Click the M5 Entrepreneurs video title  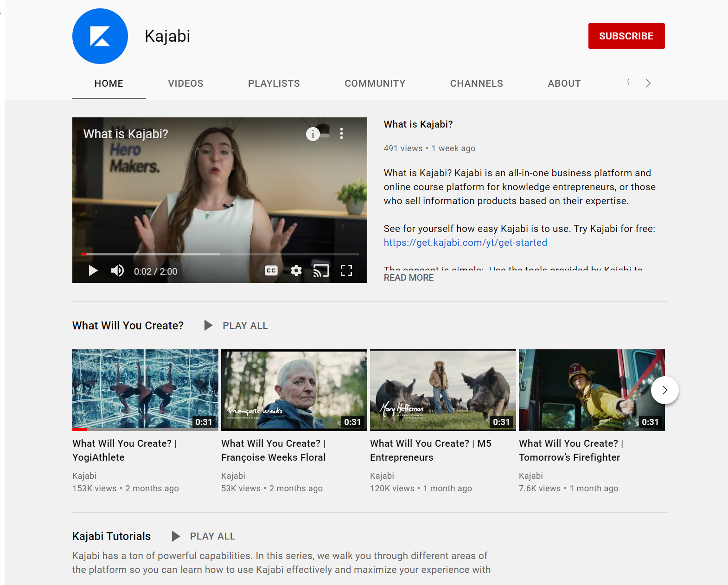click(x=431, y=450)
